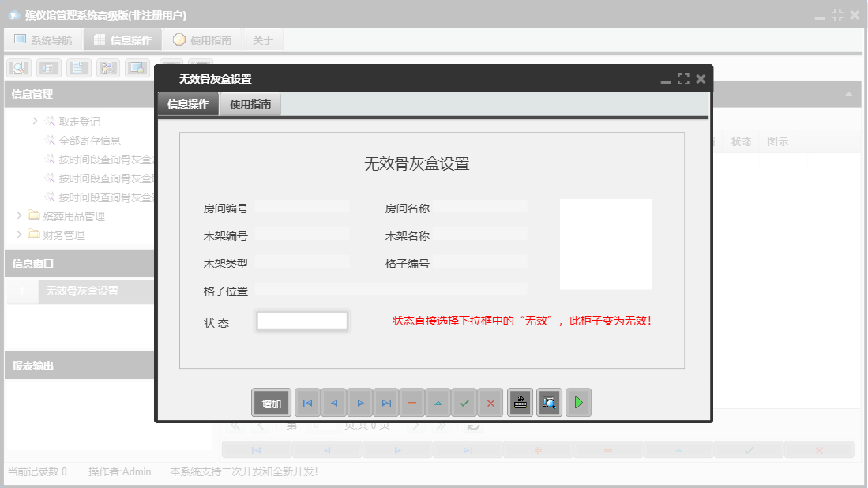Image resolution: width=868 pixels, height=488 pixels.
Task: Expand the 殡葬用品管理 folder
Action: (x=17, y=215)
